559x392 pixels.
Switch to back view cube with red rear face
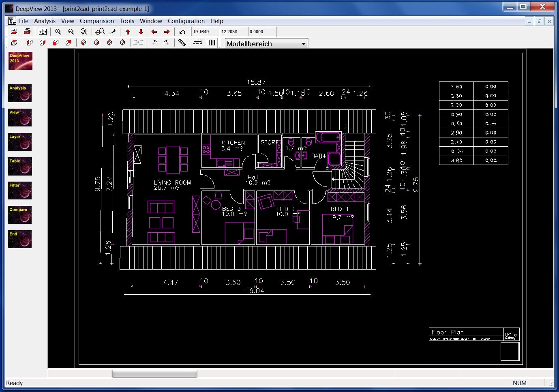pos(69,43)
